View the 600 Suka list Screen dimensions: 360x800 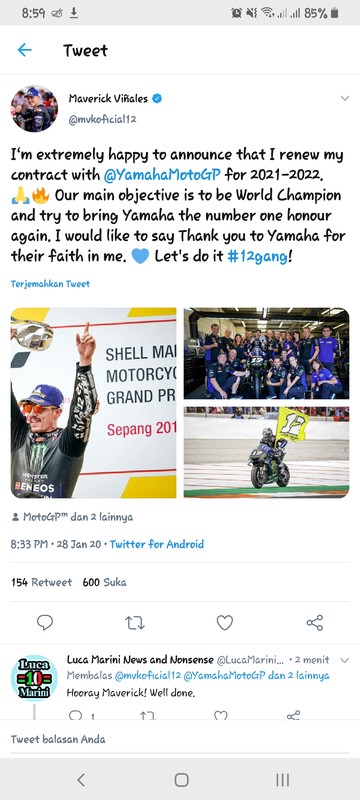[105, 582]
